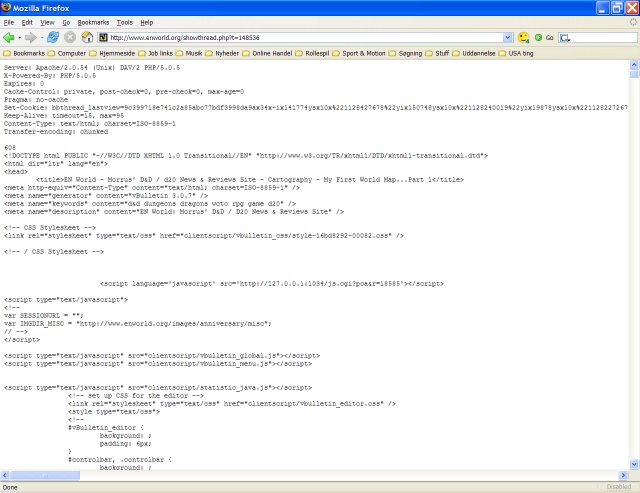Click the 'Pragma: no-cache' header line
The height and width of the screenshot is (493, 640).
(x=36, y=100)
